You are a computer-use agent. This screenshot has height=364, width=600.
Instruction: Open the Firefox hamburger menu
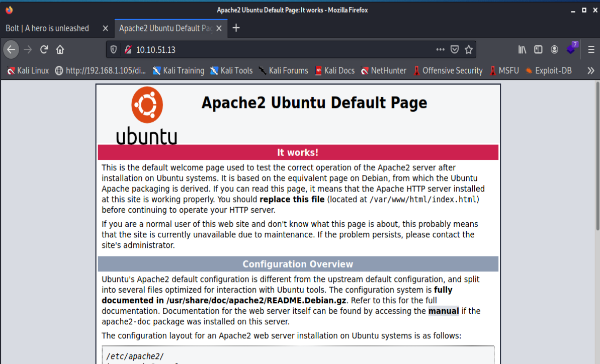click(x=591, y=49)
